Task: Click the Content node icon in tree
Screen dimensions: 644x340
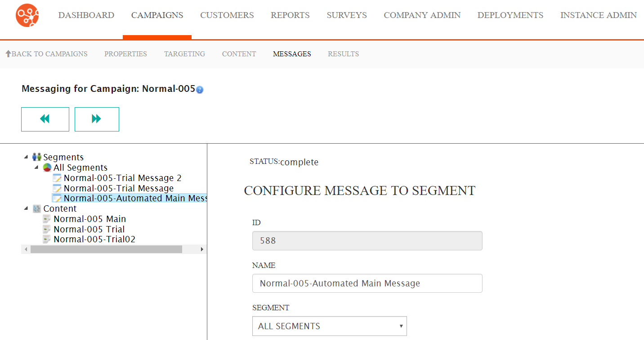Action: pos(37,209)
